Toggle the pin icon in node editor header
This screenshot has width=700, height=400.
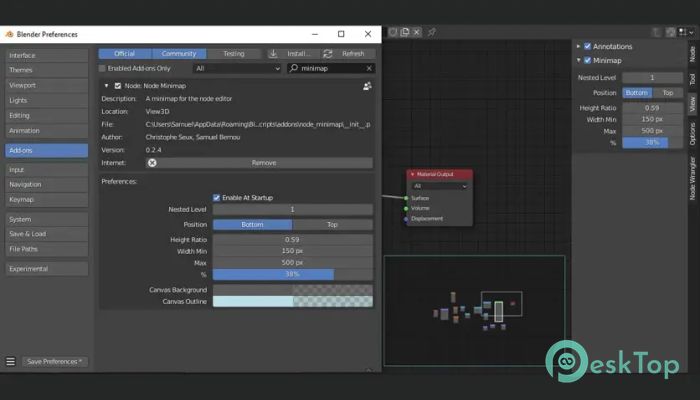[x=432, y=32]
